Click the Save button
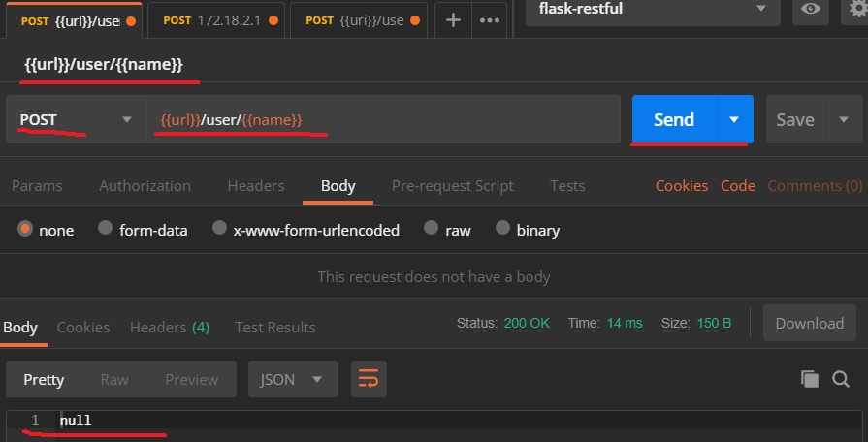Viewport: 868px width, 442px height. click(x=795, y=119)
